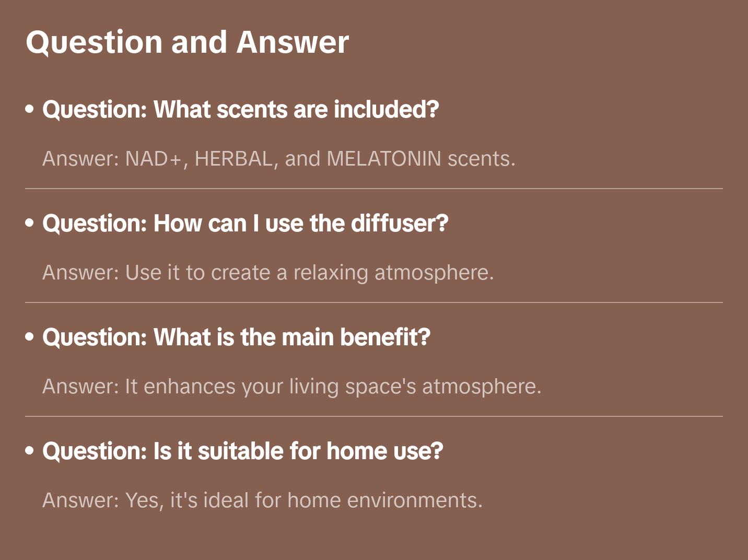Image resolution: width=748 pixels, height=560 pixels.
Task: Click 'NAD+' in the scents answer
Action: [x=153, y=159]
